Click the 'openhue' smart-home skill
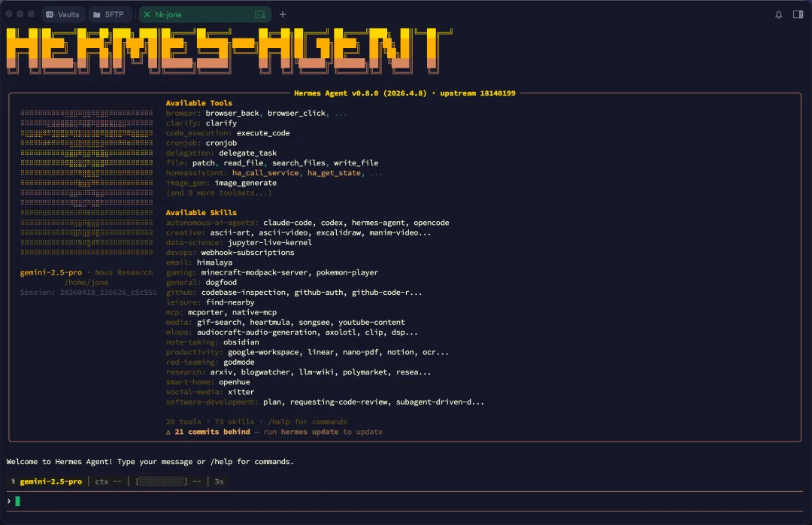The width and height of the screenshot is (812, 525). tap(234, 382)
